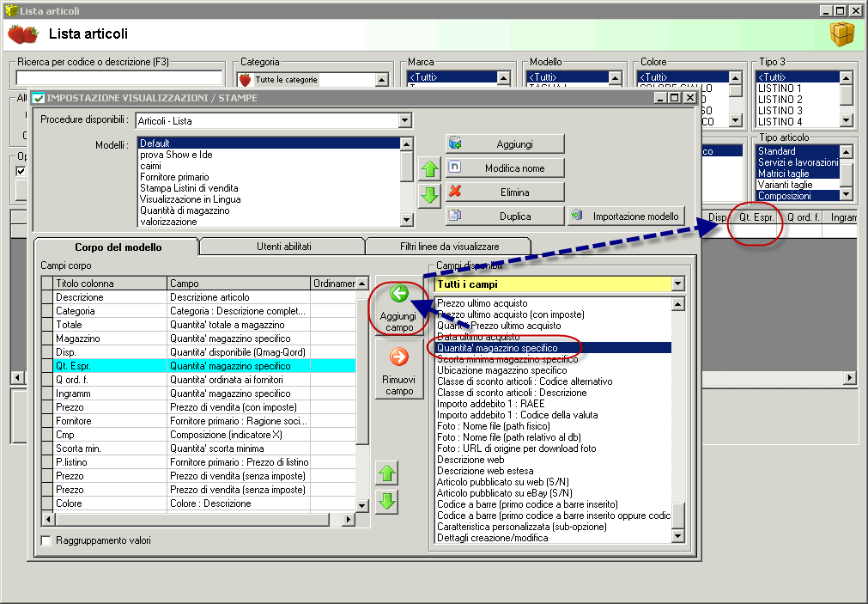Image resolution: width=868 pixels, height=604 pixels.
Task: Open Filtri linee da visualizzare tab
Action: [450, 247]
